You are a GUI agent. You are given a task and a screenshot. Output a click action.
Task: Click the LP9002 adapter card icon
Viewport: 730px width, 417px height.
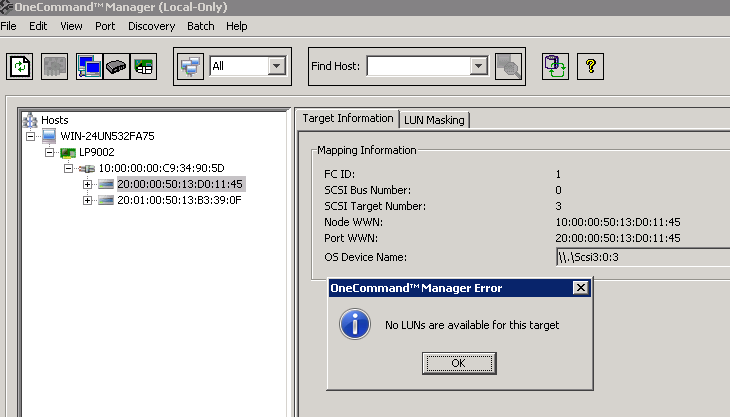(68, 152)
